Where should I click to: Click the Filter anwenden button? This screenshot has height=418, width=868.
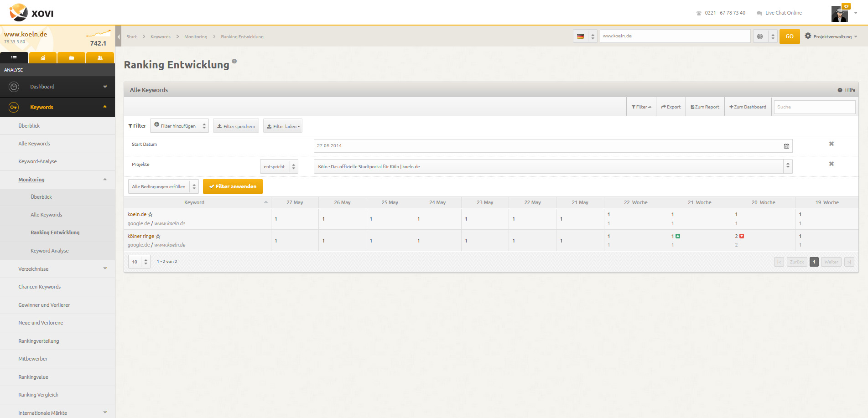click(233, 187)
